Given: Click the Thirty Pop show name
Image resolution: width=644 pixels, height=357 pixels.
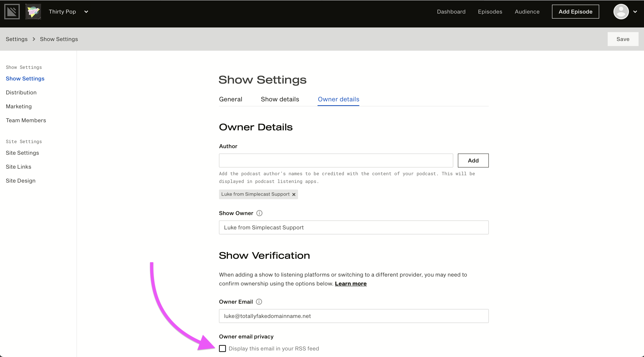Looking at the screenshot, I should [62, 12].
